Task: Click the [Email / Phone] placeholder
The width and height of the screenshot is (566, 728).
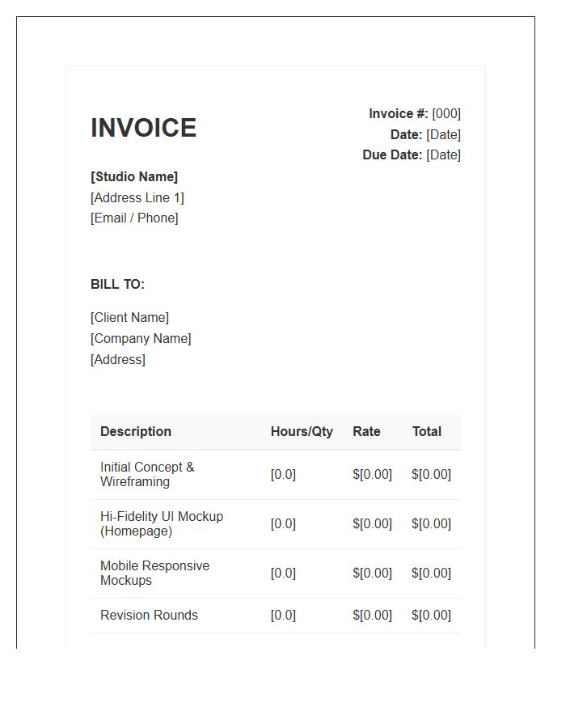Action: (134, 218)
